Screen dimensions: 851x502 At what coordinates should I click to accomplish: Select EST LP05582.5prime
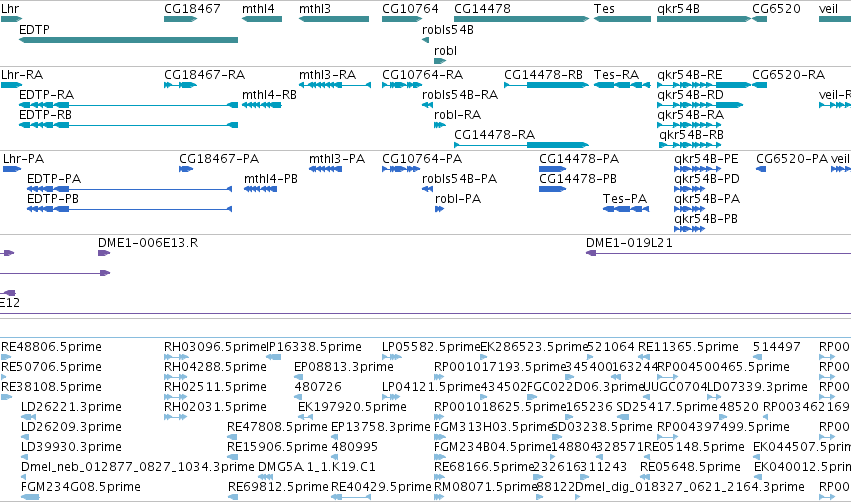431,347
